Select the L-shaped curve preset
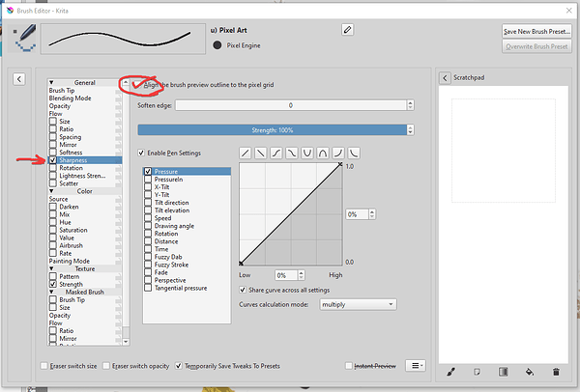The image size is (580, 392). click(354, 153)
